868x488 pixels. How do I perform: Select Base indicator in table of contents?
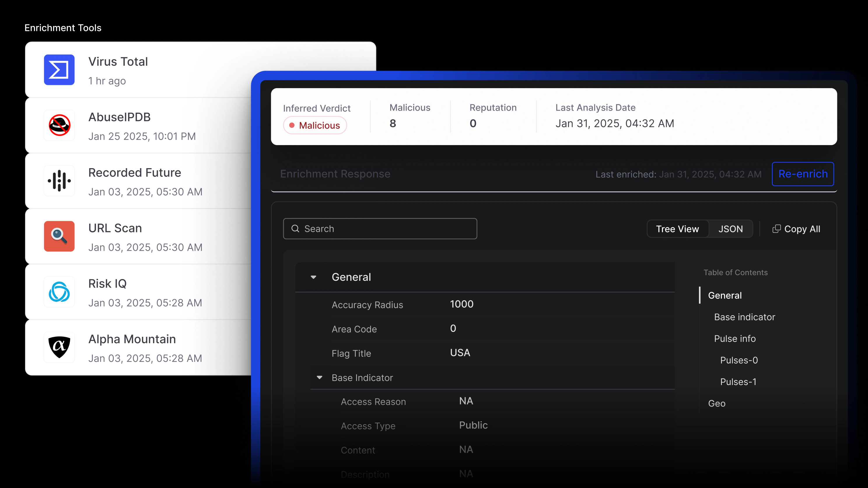tap(744, 317)
